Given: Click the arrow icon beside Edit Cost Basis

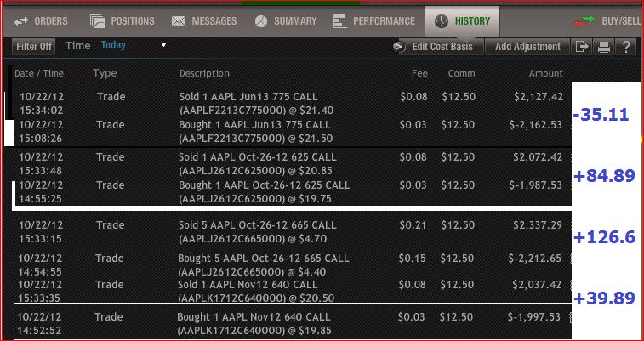Looking at the screenshot, I should click(x=399, y=47).
